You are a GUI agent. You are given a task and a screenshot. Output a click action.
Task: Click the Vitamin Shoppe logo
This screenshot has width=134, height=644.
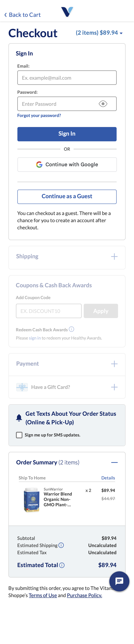[67, 11]
